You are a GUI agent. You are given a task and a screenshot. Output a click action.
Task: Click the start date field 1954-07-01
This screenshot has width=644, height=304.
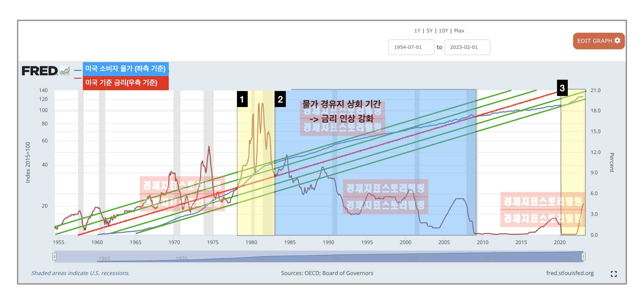tap(411, 47)
